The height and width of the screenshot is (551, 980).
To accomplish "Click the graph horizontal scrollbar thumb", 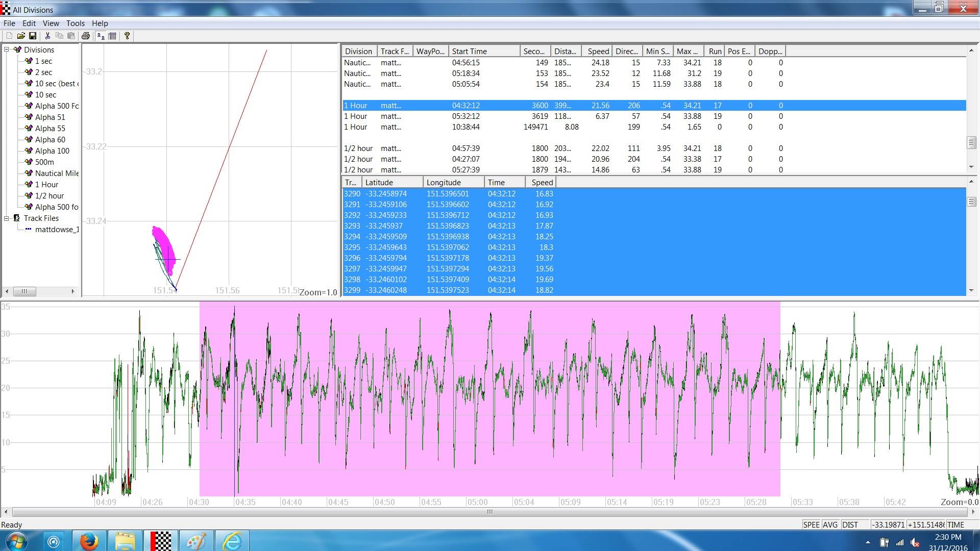I will [489, 512].
